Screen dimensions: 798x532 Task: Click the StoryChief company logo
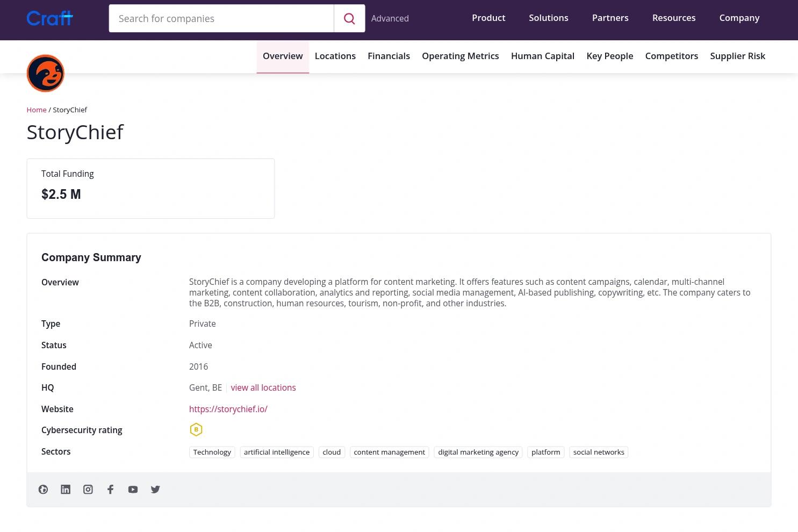[45, 73]
